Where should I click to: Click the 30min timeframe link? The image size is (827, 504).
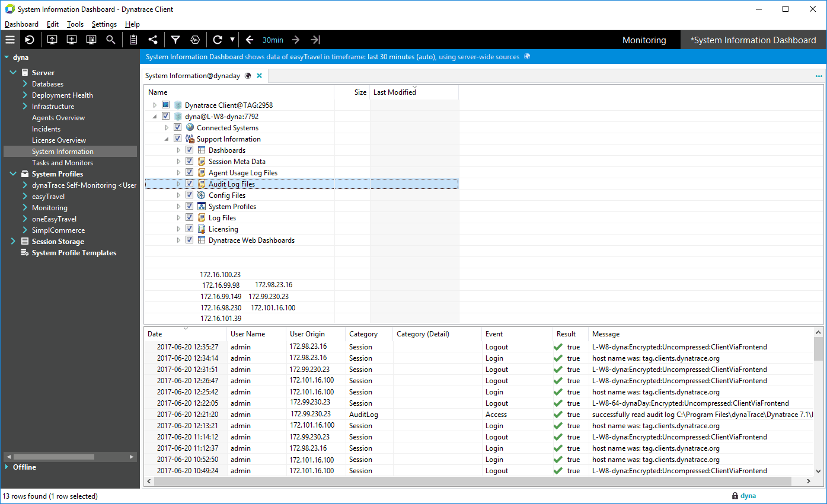click(x=273, y=40)
